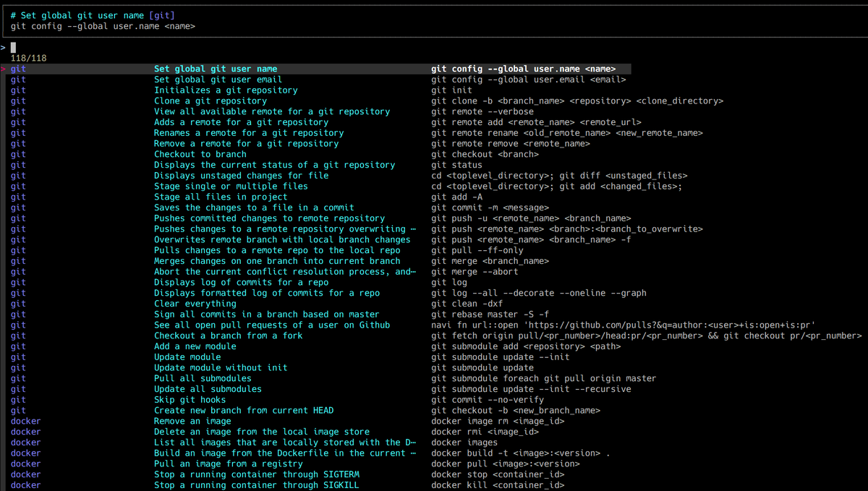
Task: Click the 'git log' command text
Action: point(449,282)
